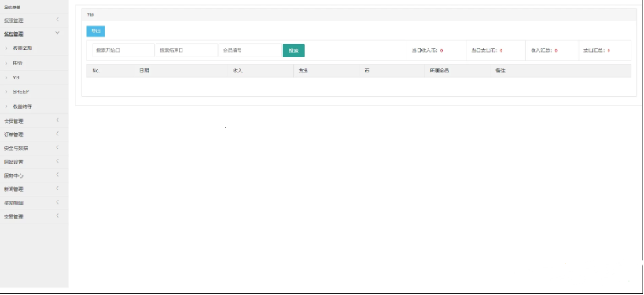
Task: Open the YB submenu item in sidebar
Action: click(16, 77)
